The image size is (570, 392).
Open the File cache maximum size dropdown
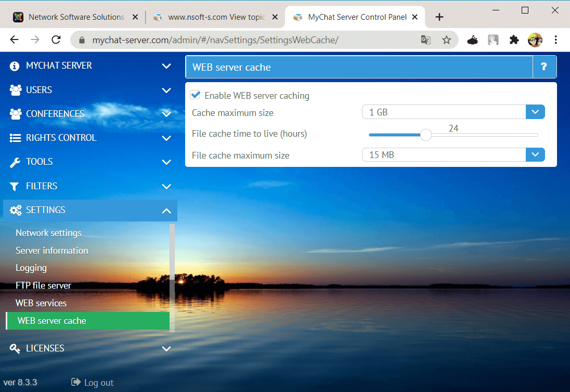click(x=454, y=155)
